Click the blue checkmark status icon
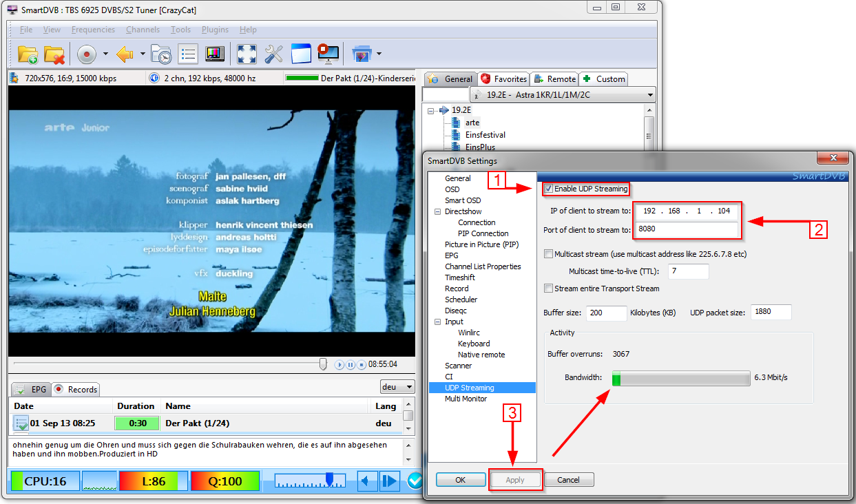This screenshot has width=856, height=504. (x=415, y=481)
